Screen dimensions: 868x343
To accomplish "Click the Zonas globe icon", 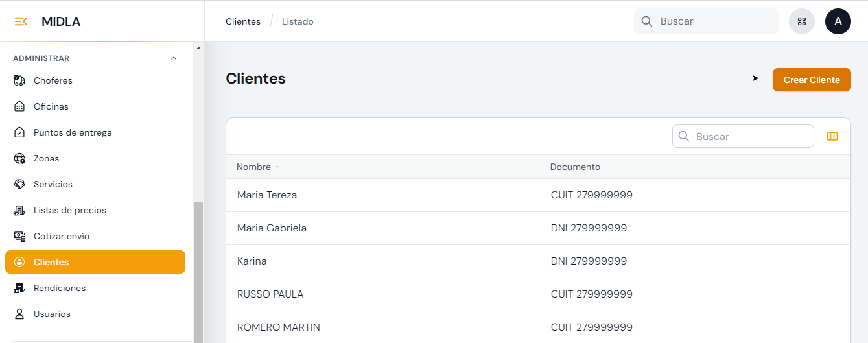I will 19,158.
